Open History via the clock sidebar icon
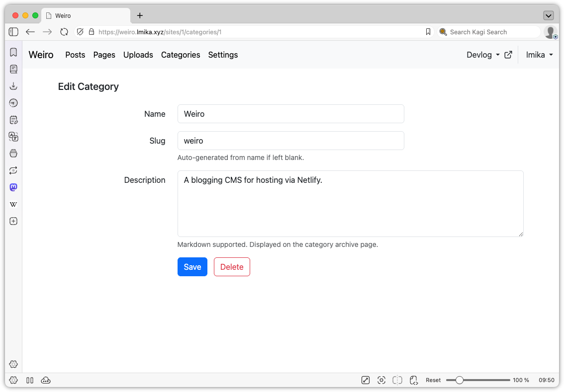564x392 pixels. pyautogui.click(x=13, y=102)
